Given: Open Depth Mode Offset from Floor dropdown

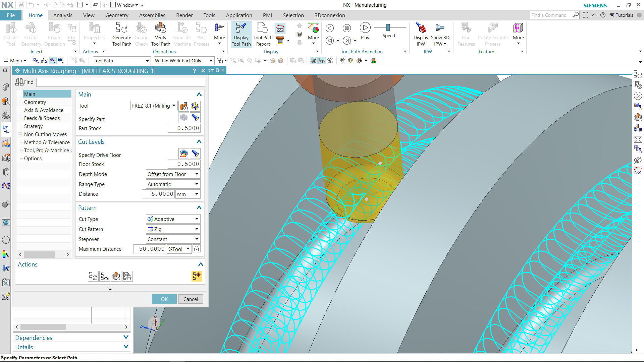Looking at the screenshot, I should tap(173, 174).
